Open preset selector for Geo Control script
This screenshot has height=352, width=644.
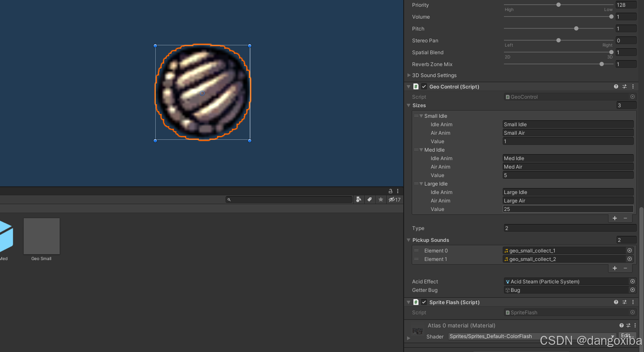[x=625, y=86]
